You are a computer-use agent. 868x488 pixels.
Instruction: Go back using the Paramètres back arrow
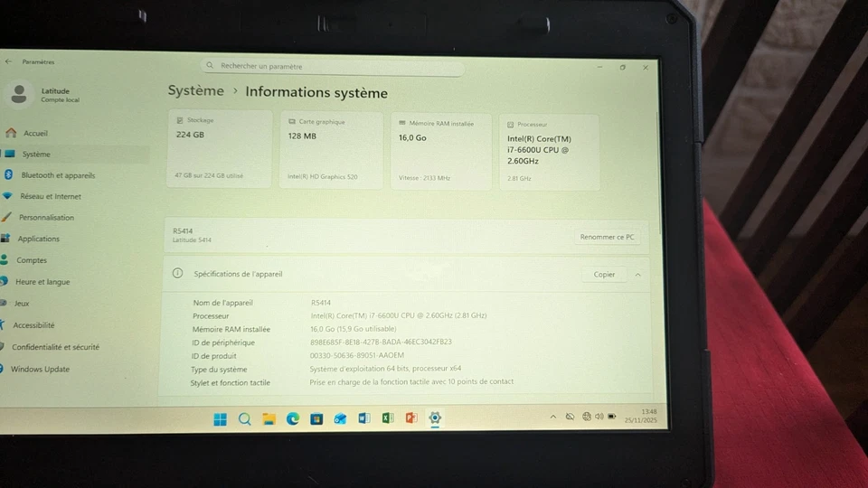pos(8,61)
